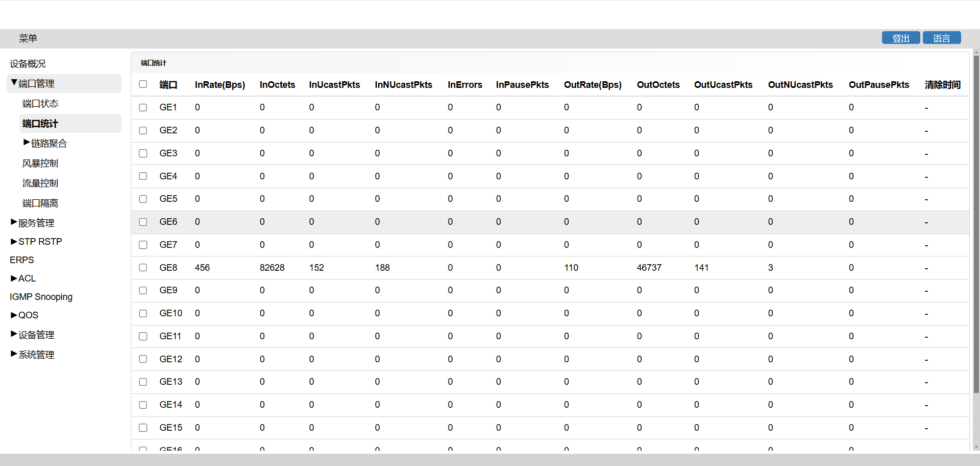The height and width of the screenshot is (466, 980).
Task: Check the GE1 port row checkbox
Action: (x=143, y=108)
